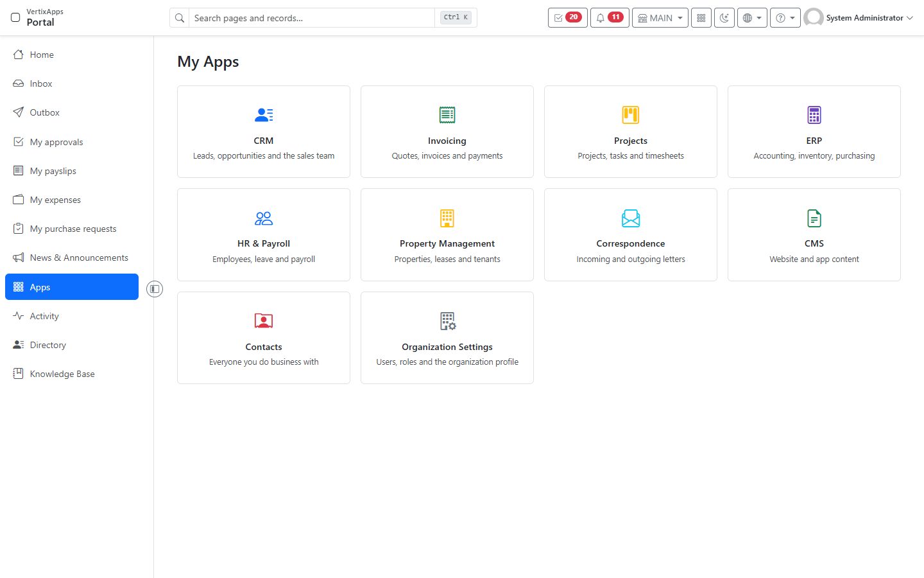Select Apps in the sidebar
The height and width of the screenshot is (578, 924).
[x=72, y=287]
